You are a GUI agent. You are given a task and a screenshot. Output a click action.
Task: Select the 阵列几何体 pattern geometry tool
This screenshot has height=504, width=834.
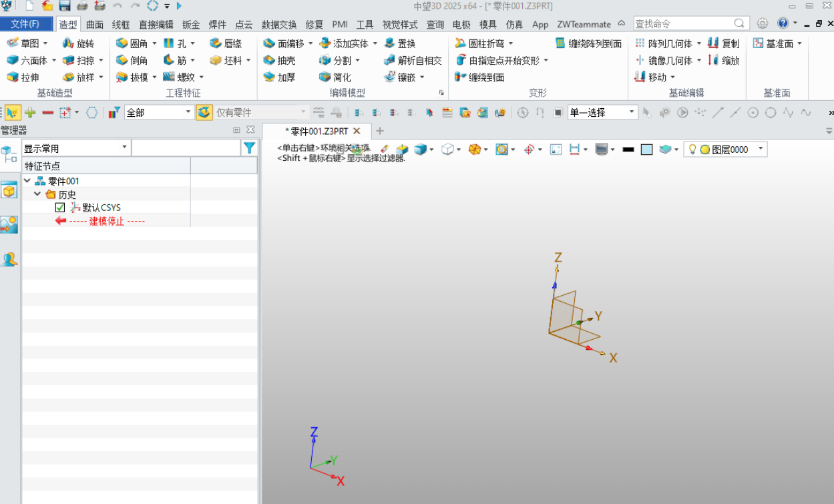663,43
